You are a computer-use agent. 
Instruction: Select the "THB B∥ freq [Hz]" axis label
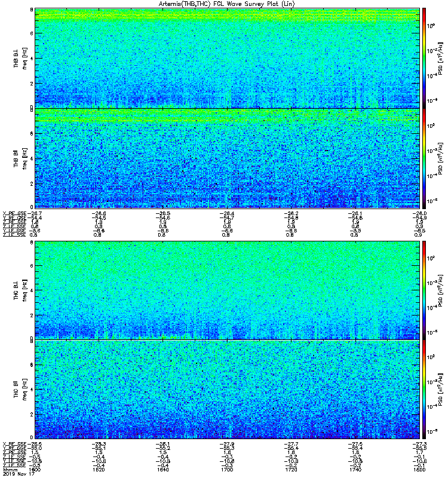[20, 158]
